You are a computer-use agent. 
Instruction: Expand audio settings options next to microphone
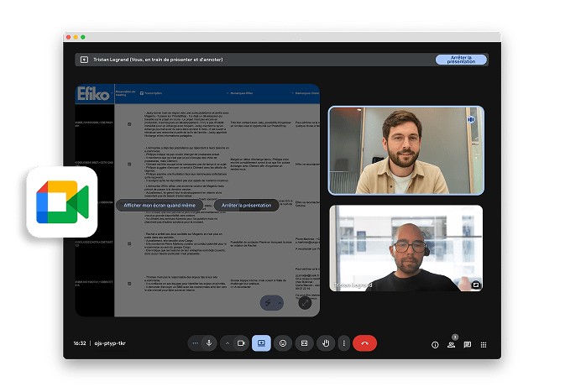coord(196,343)
